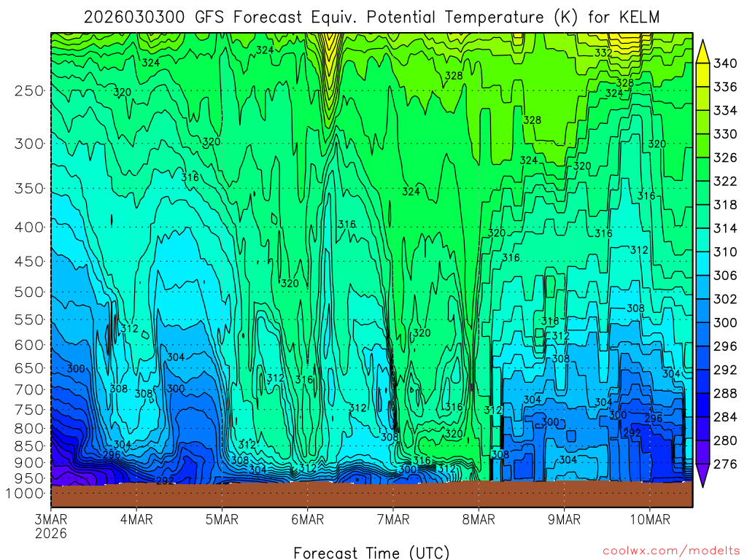747x560 pixels.
Task: Select the 400 pressure level label
Action: pos(29,227)
